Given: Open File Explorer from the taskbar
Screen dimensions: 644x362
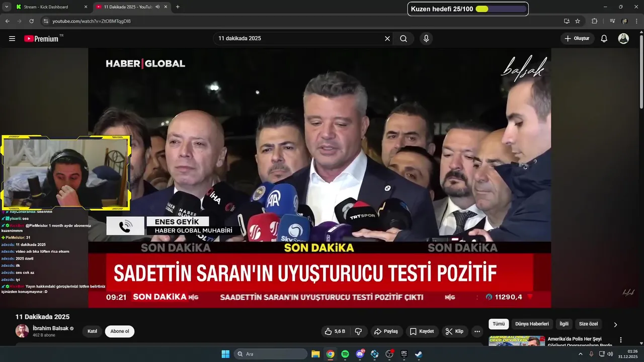Looking at the screenshot, I should tap(315, 354).
